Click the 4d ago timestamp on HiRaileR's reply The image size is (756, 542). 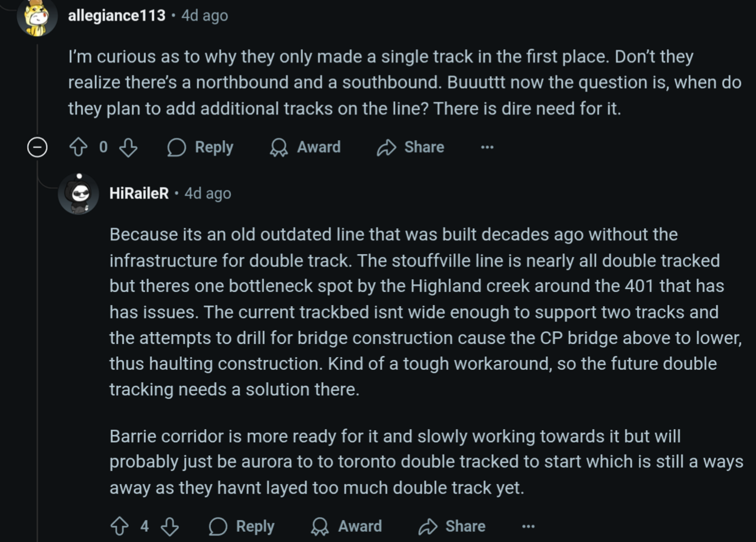207,193
